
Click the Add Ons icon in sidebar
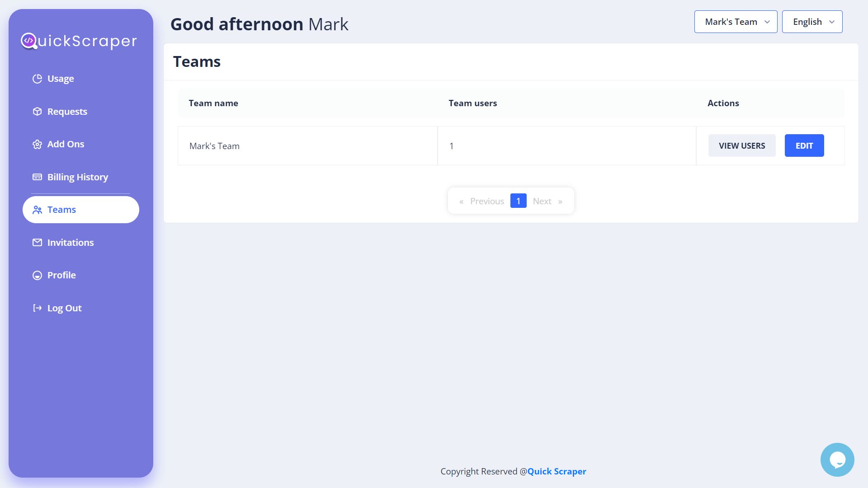38,144
